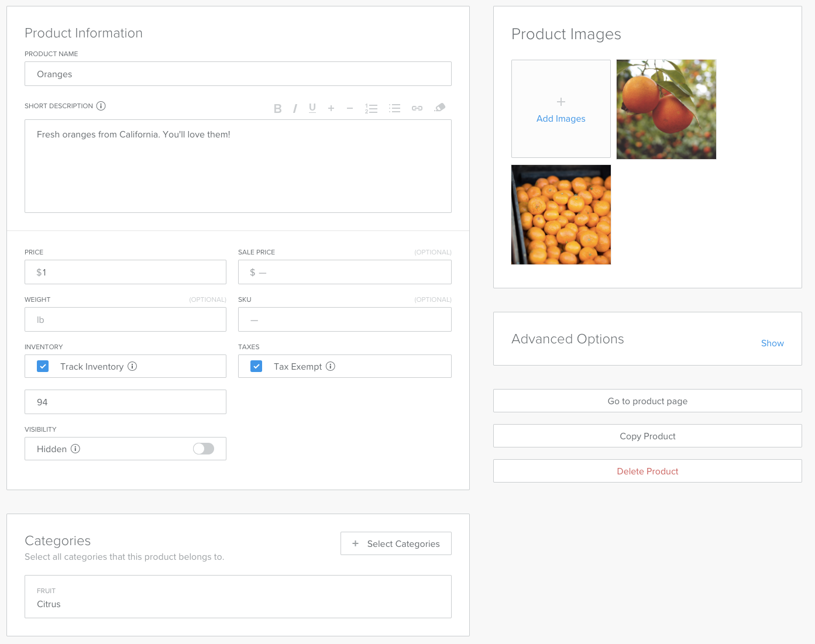815x644 pixels.
Task: Uncheck the Track Inventory checkbox
Action: click(42, 366)
